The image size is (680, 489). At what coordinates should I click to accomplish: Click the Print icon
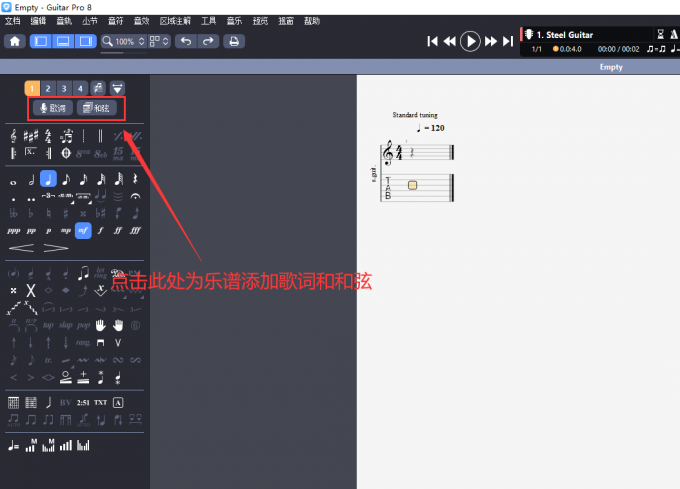click(233, 41)
